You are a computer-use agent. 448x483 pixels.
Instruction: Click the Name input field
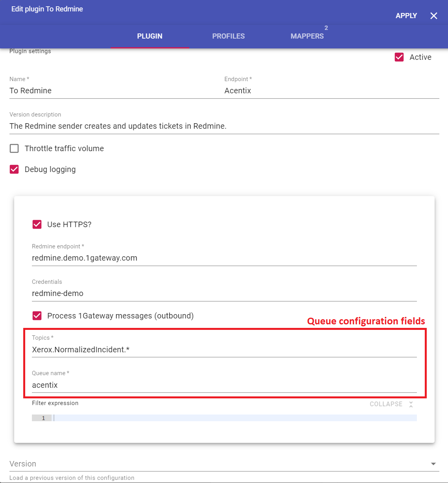click(x=110, y=91)
